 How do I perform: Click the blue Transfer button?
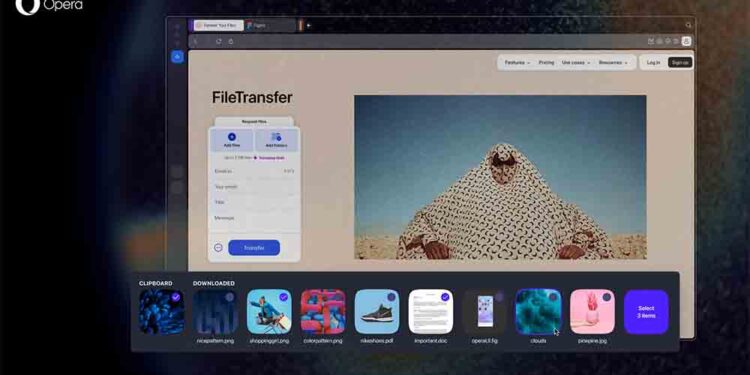pyautogui.click(x=254, y=248)
